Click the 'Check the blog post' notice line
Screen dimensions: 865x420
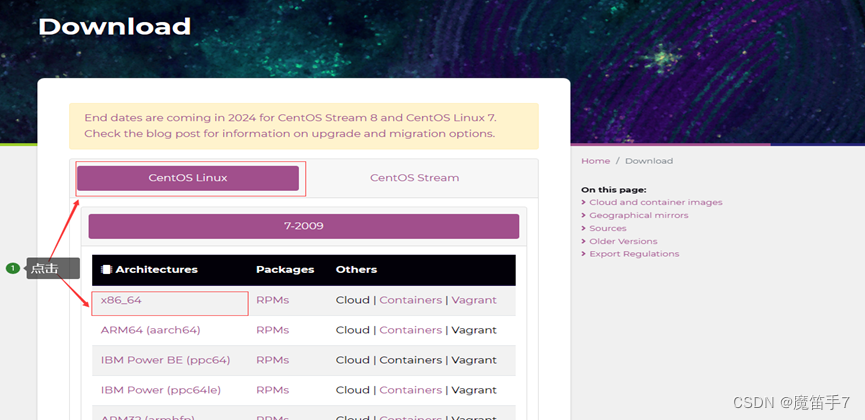(290, 134)
